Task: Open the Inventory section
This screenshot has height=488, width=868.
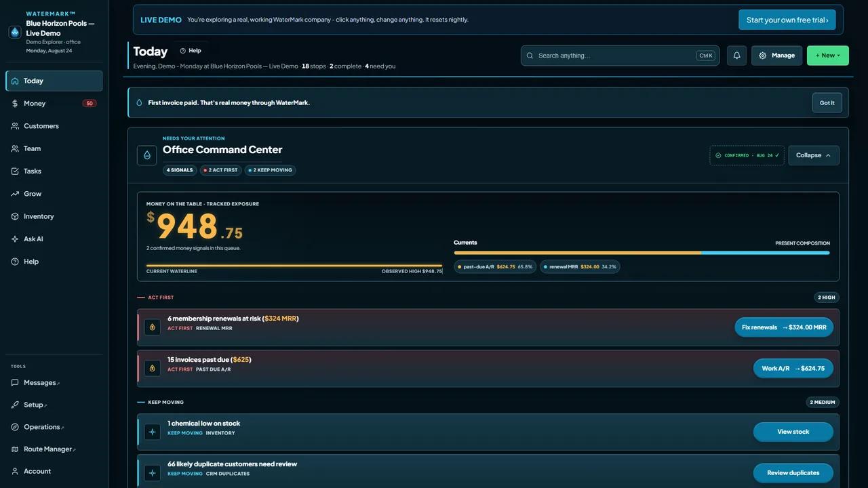Action: click(54, 216)
